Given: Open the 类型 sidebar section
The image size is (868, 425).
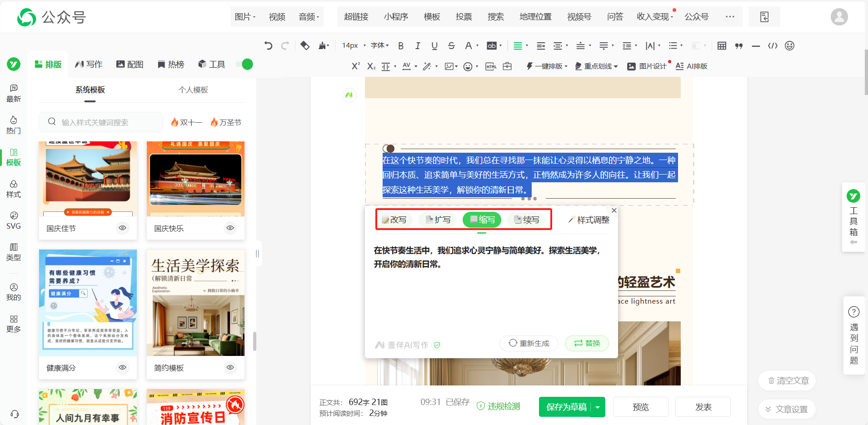Looking at the screenshot, I should (x=14, y=252).
